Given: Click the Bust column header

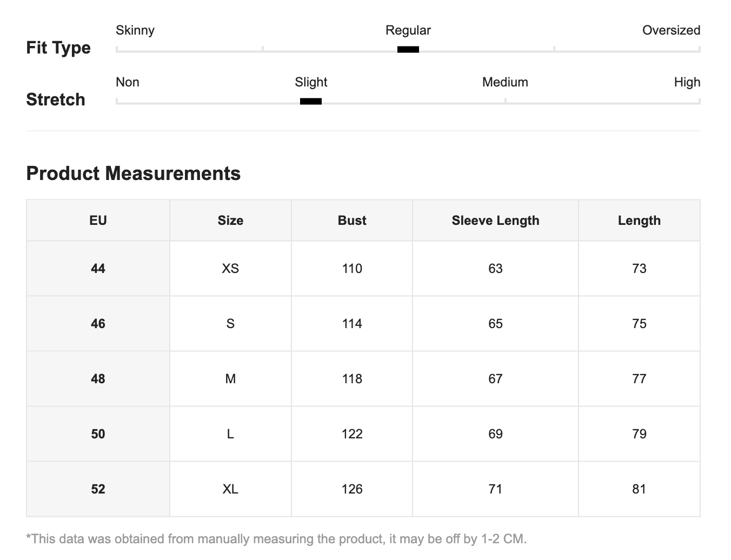Looking at the screenshot, I should pyautogui.click(x=352, y=221).
